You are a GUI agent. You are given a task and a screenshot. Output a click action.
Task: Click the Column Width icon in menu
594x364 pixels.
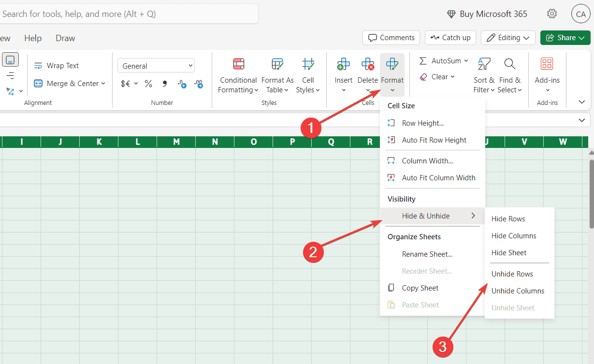click(391, 161)
